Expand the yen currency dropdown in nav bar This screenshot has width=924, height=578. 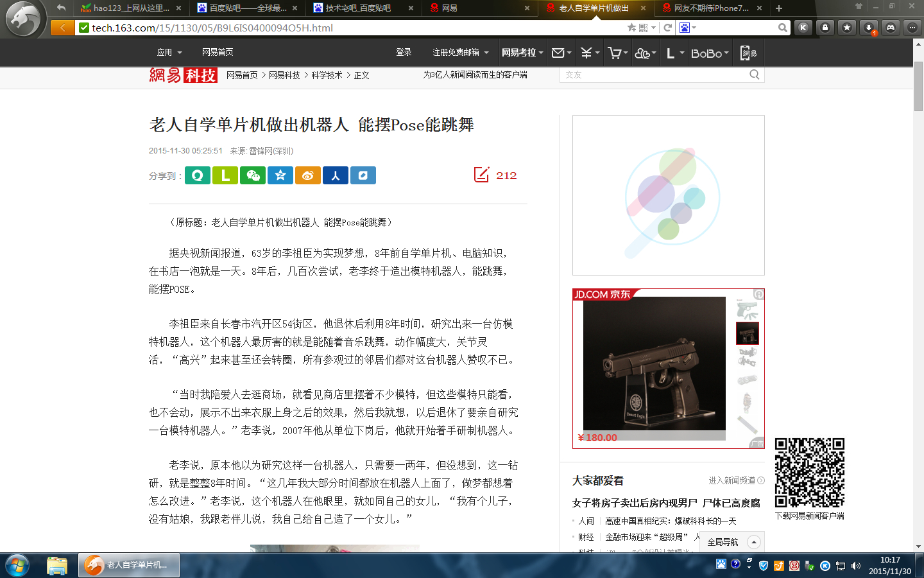[590, 53]
